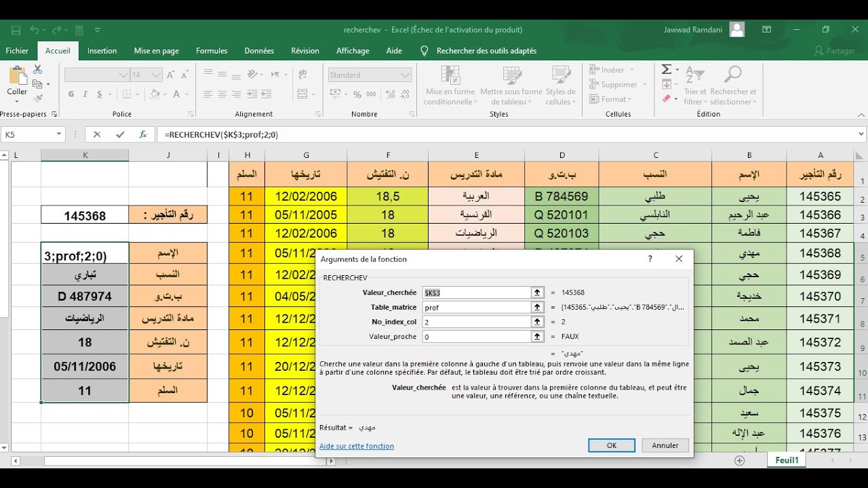Click the increase decimal icon

pos(389,94)
